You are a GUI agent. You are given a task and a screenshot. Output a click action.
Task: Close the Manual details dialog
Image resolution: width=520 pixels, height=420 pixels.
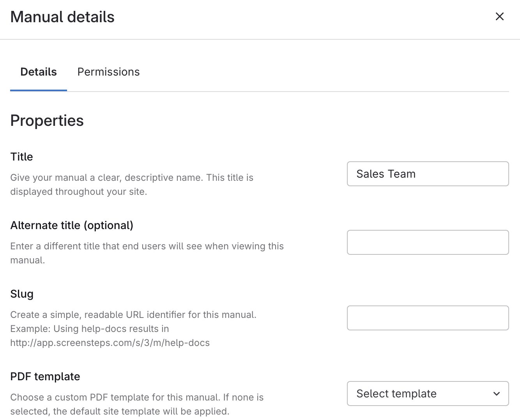499,17
